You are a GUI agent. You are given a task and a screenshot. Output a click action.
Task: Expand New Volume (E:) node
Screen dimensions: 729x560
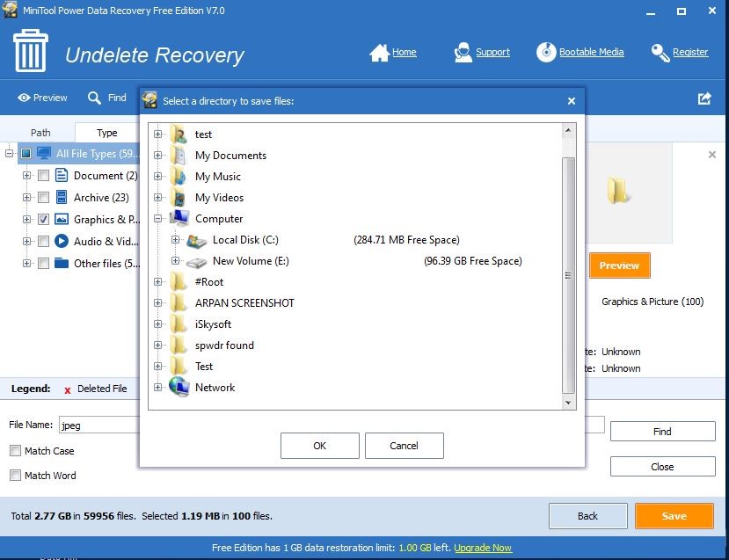175,260
